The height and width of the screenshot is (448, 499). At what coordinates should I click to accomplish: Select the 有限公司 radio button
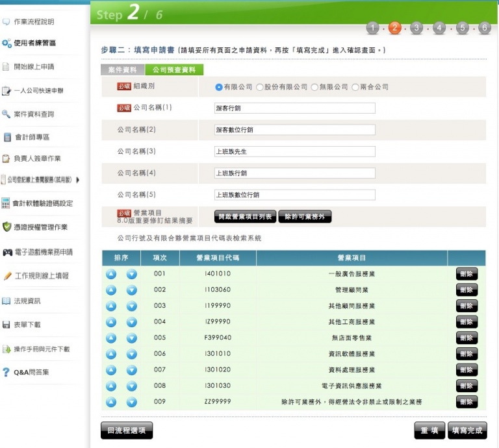[219, 87]
